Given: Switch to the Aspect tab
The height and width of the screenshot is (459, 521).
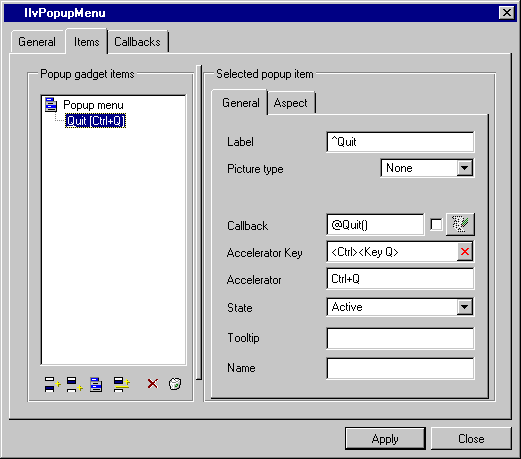Looking at the screenshot, I should coord(290,103).
